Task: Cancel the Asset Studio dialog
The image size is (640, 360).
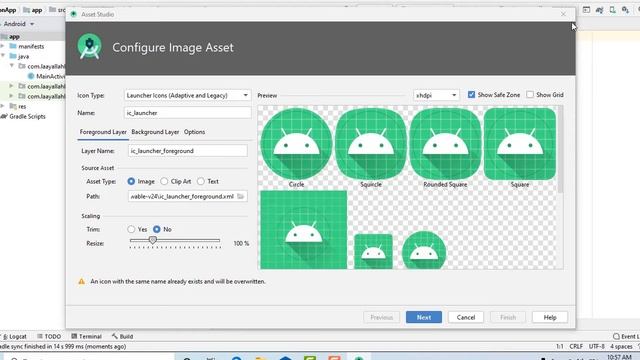Action: click(x=466, y=317)
